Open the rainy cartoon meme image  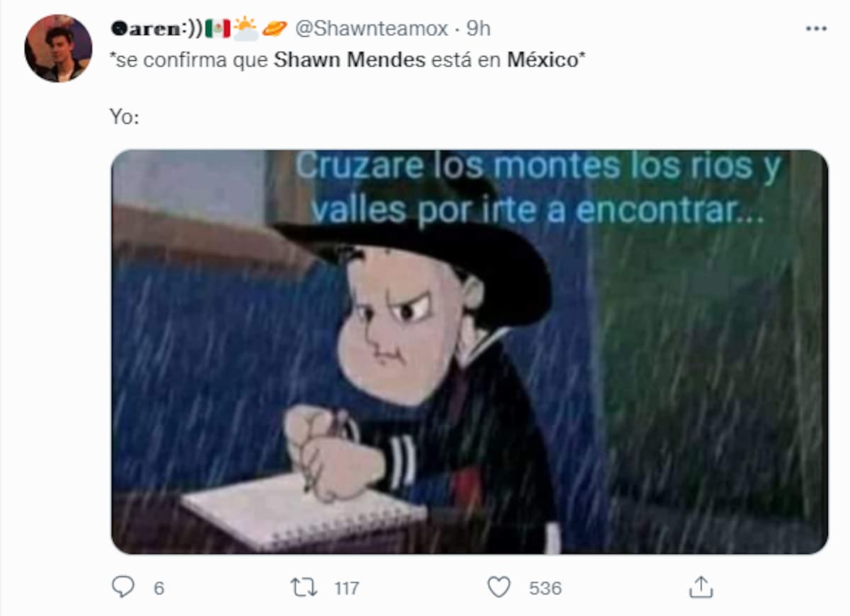470,352
